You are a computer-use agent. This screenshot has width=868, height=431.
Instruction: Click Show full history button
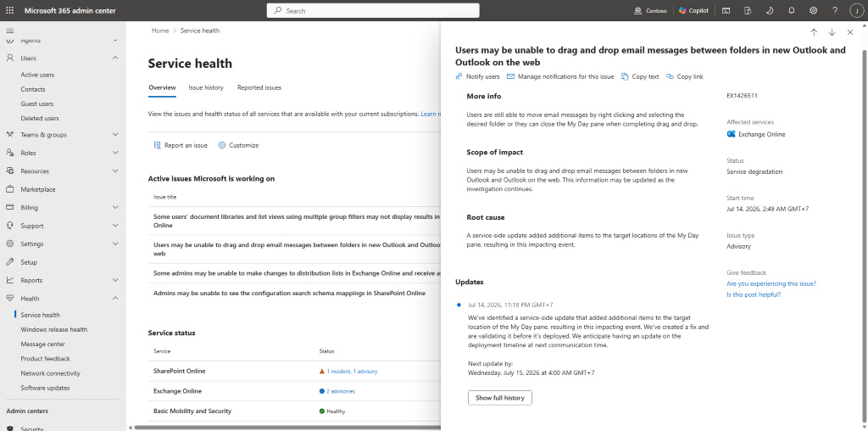click(x=500, y=398)
